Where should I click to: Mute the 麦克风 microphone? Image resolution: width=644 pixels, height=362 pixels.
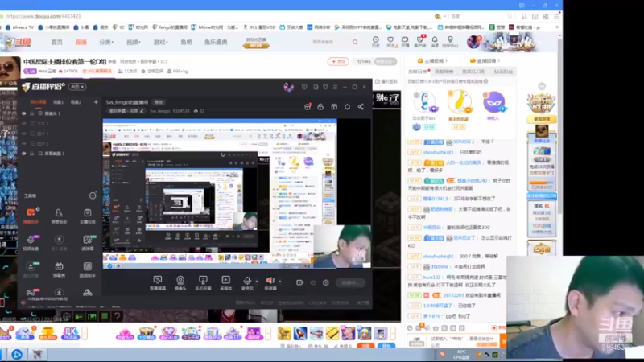pyautogui.click(x=247, y=283)
